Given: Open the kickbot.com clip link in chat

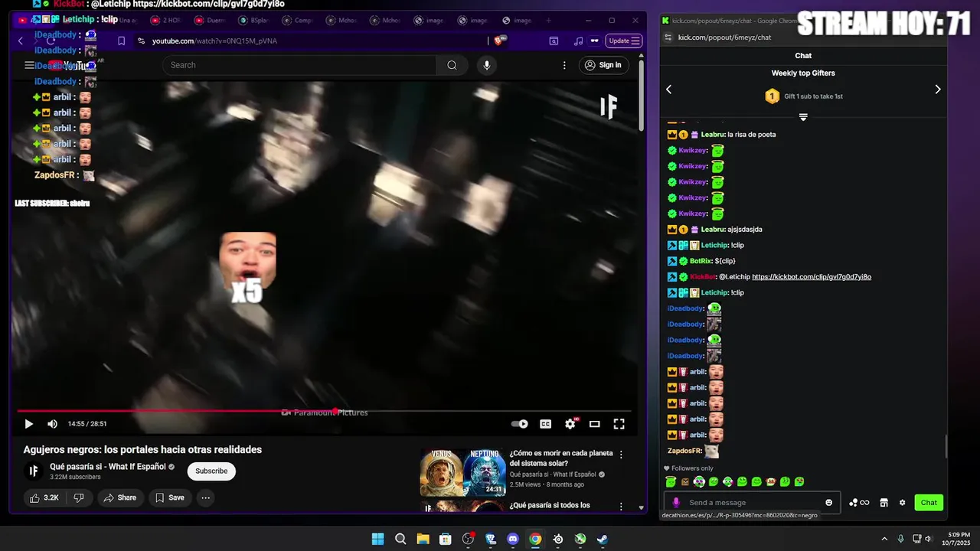Looking at the screenshot, I should click(x=812, y=277).
